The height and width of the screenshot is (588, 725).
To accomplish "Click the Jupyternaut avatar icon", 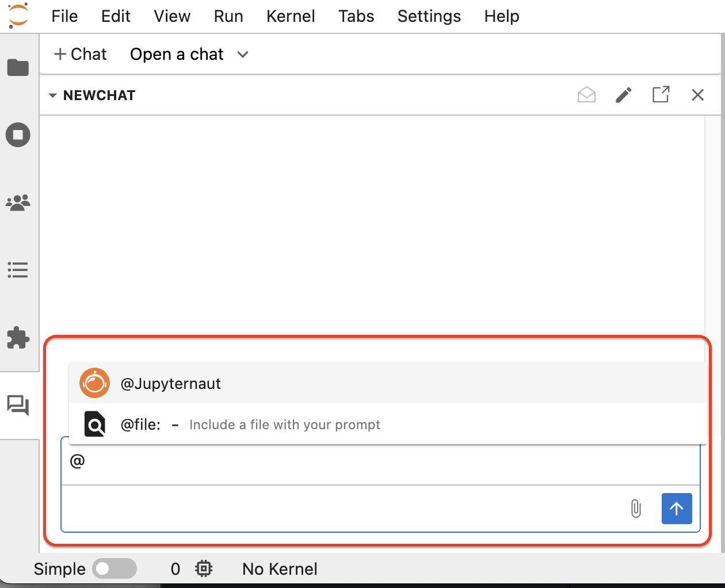I will click(94, 383).
